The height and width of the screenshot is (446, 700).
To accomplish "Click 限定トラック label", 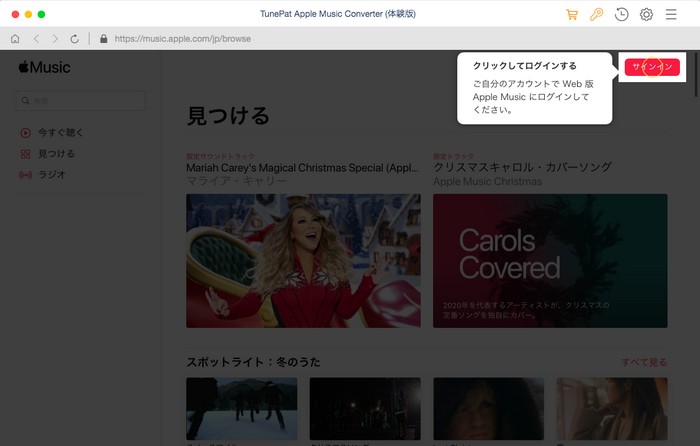I will (x=454, y=156).
